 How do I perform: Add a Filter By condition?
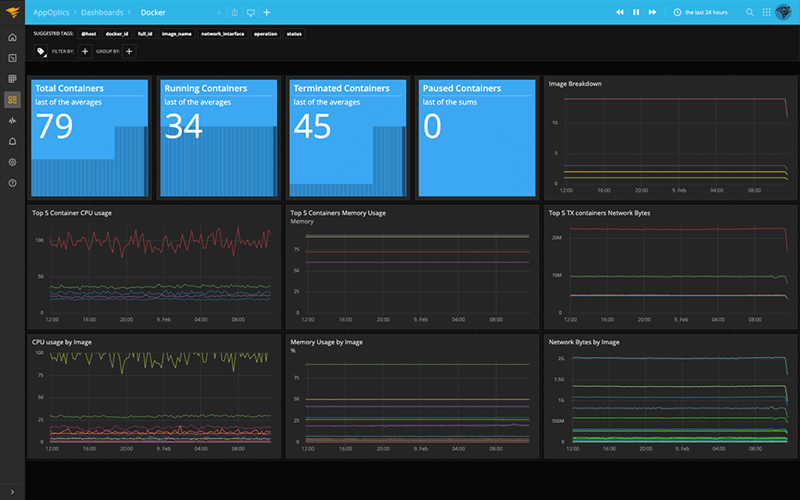tap(85, 51)
